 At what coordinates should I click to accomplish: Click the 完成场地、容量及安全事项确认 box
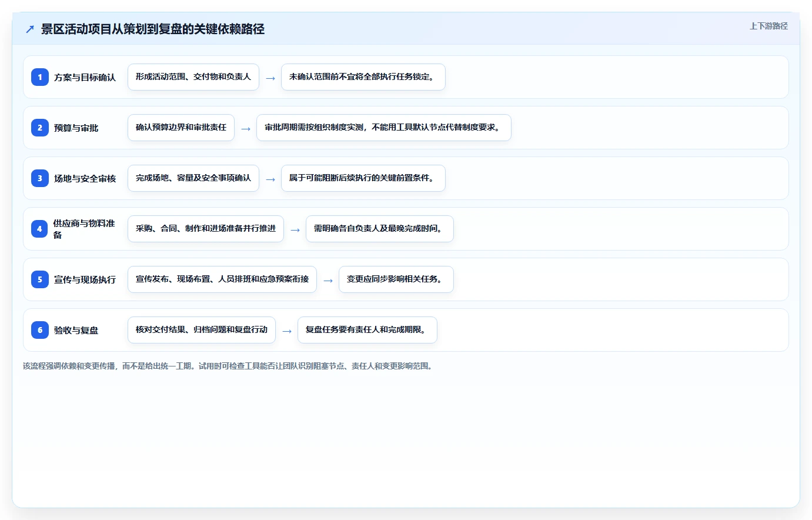pos(193,178)
